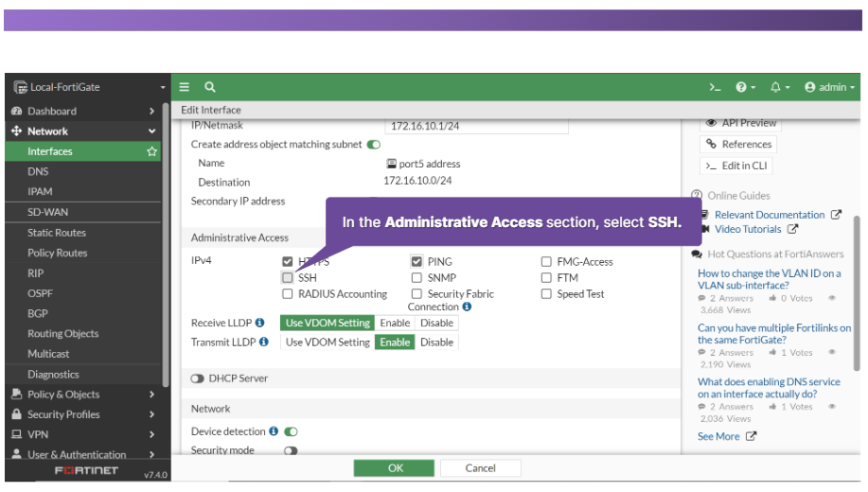Toggle the DHCP Server switch
This screenshot has height=492, width=868.
[x=197, y=378]
